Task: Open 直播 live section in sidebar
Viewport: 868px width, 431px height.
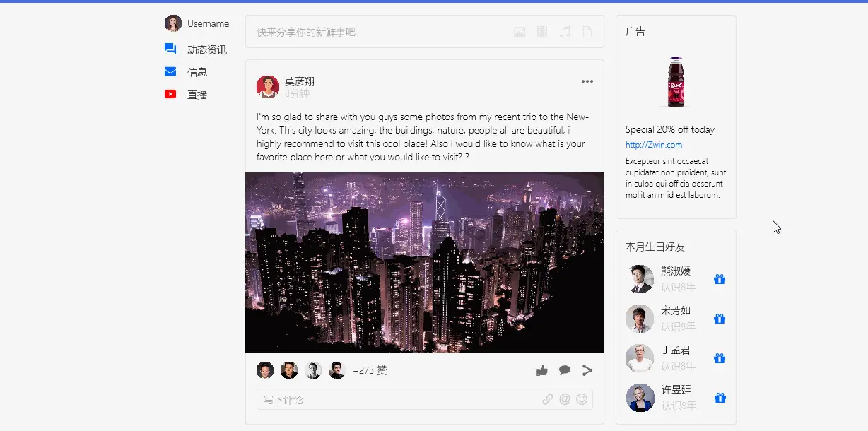Action: pos(186,95)
